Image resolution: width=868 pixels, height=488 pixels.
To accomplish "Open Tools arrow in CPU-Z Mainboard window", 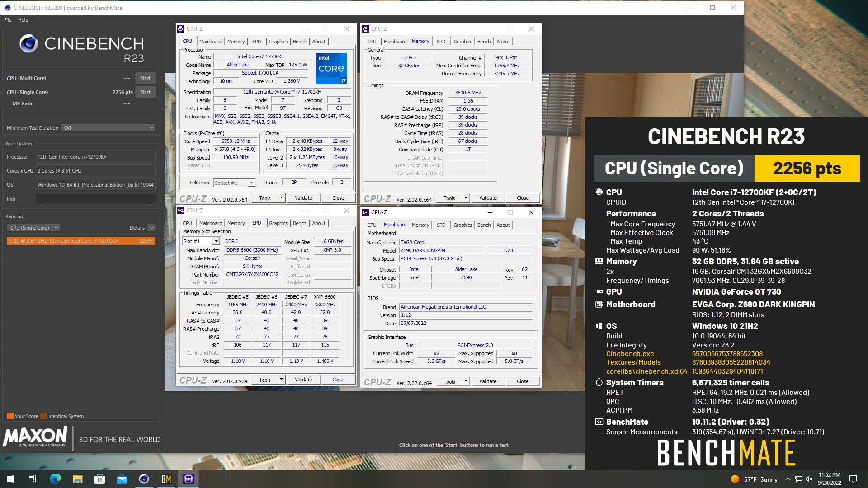I will click(466, 381).
